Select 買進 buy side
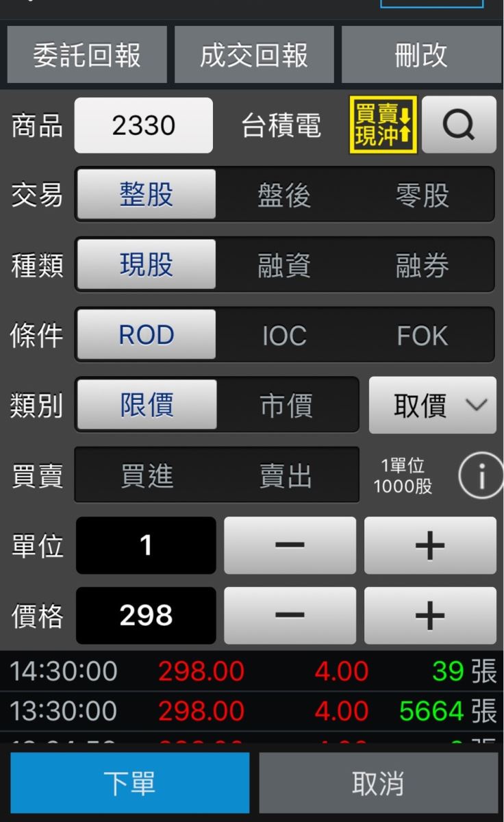The image size is (504, 822). click(147, 475)
